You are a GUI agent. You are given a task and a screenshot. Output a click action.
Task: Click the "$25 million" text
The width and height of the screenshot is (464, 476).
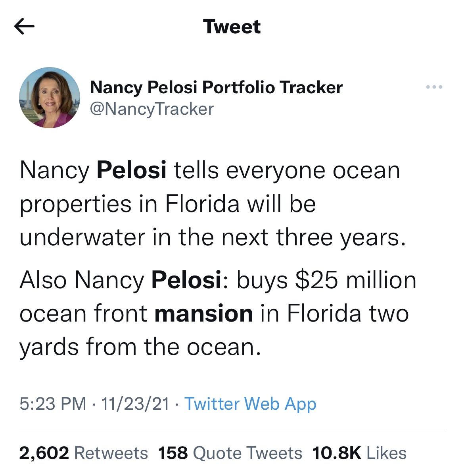coord(356,280)
